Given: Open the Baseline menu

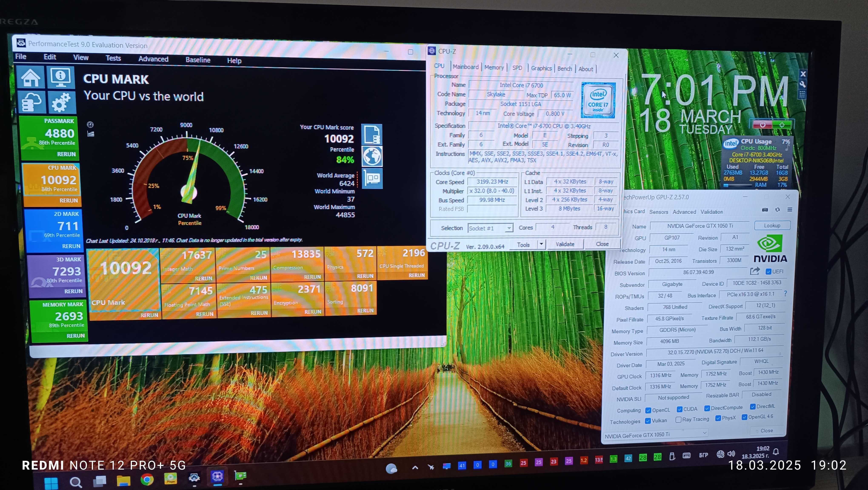Looking at the screenshot, I should 198,60.
